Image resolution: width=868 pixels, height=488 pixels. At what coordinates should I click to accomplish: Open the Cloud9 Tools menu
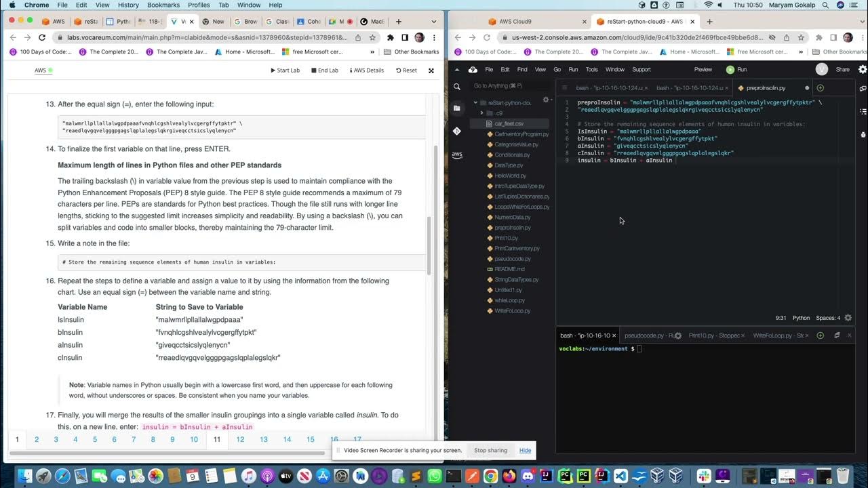tap(592, 69)
